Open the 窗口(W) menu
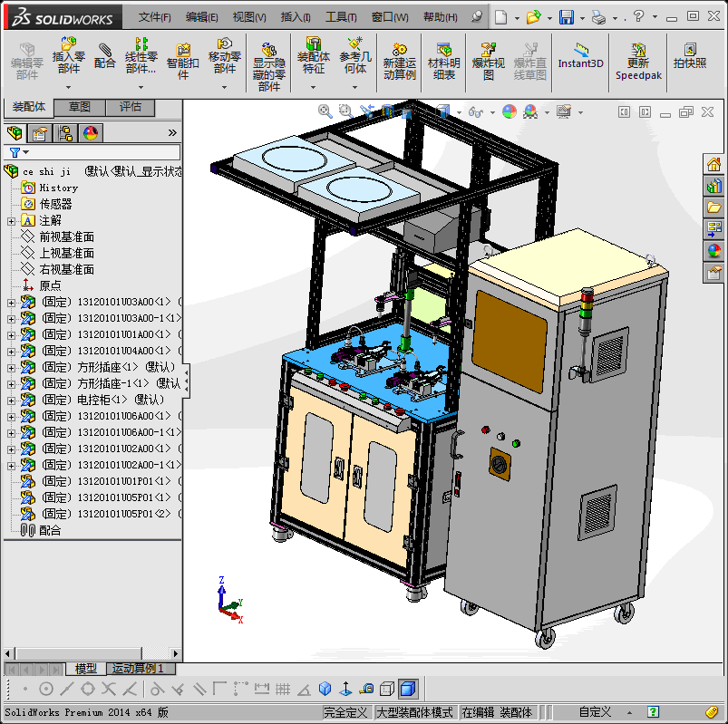Screen dimensions: 728x724 [x=390, y=17]
